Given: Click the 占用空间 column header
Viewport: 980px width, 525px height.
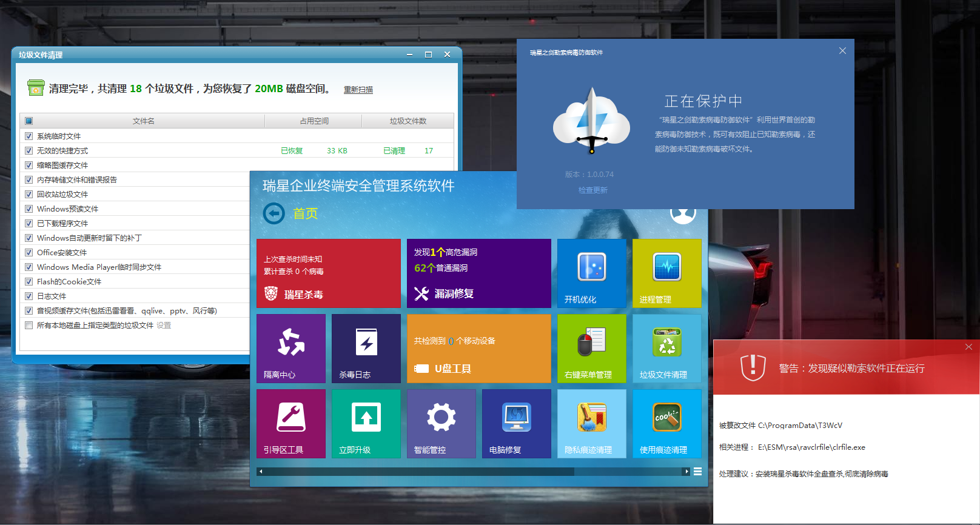Looking at the screenshot, I should pyautogui.click(x=314, y=121).
